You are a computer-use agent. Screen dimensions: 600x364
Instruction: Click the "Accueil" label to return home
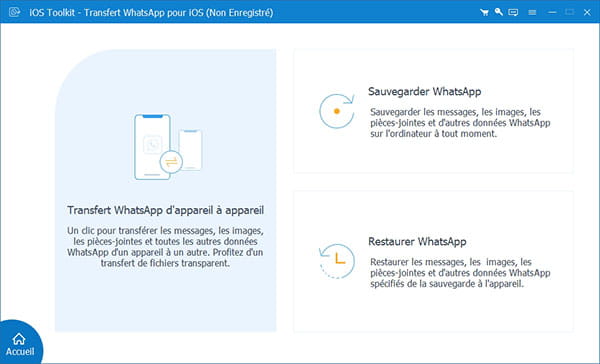(x=20, y=351)
